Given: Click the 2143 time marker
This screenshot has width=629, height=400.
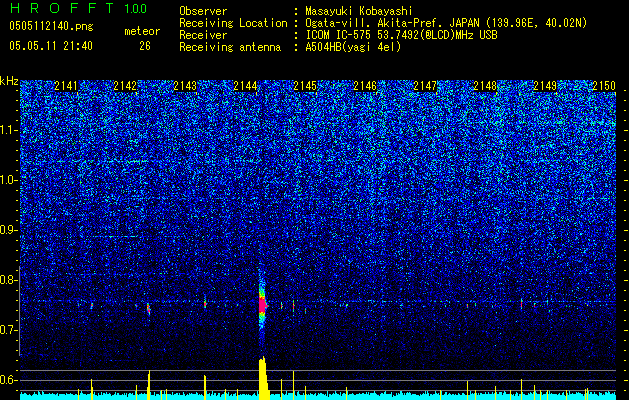Looking at the screenshot, I should tap(185, 86).
